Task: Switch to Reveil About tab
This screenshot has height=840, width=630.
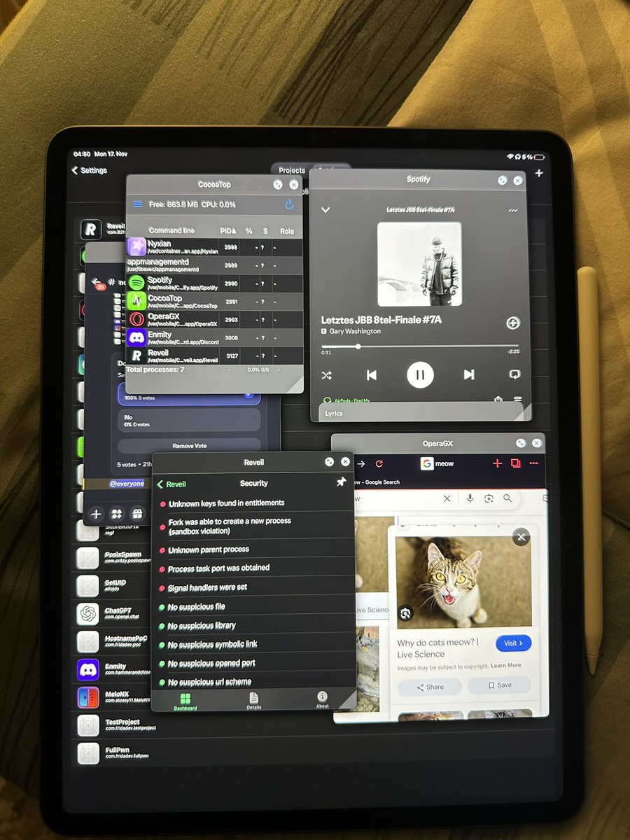Action: pyautogui.click(x=322, y=699)
